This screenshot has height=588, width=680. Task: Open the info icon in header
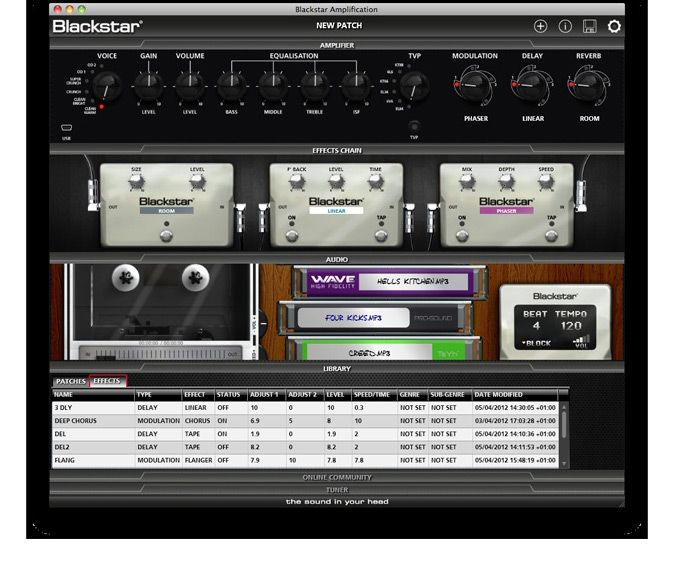[565, 26]
